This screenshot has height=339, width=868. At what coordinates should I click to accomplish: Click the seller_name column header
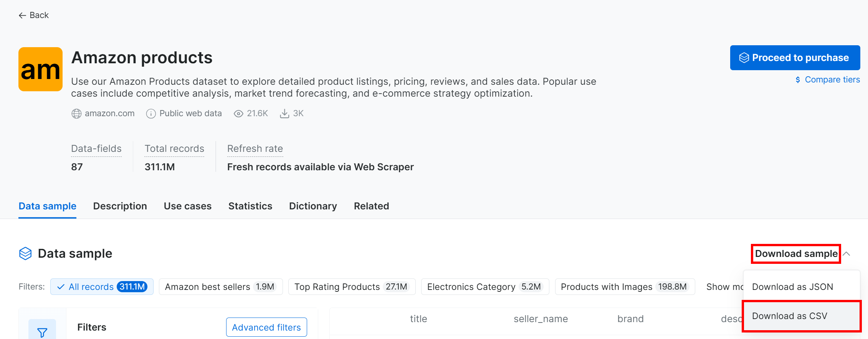tap(541, 319)
